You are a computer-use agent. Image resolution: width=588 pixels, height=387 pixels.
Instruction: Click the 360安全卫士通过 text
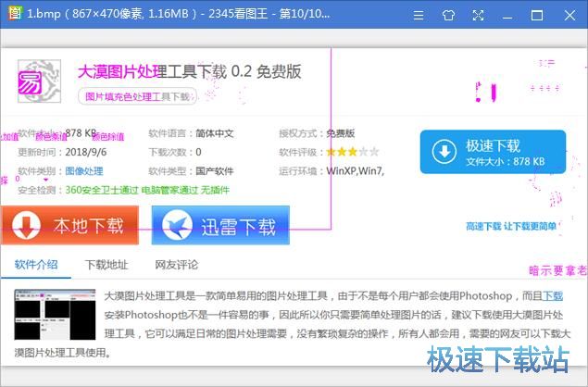[x=102, y=190]
